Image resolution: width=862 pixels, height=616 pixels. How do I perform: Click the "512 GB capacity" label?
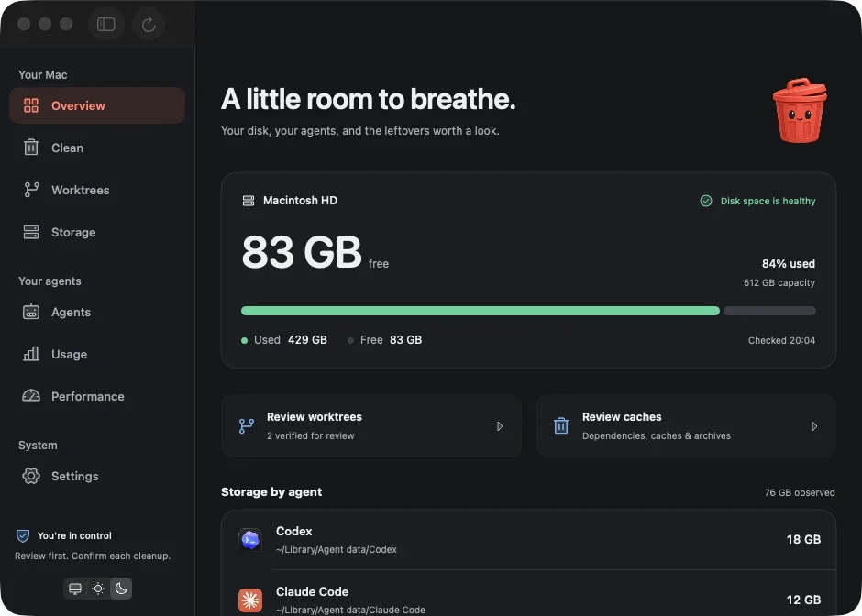click(779, 282)
